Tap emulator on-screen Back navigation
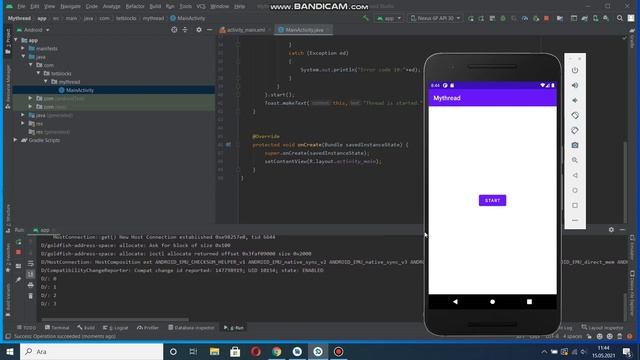This screenshot has height=360, width=640. pyautogui.click(x=455, y=302)
